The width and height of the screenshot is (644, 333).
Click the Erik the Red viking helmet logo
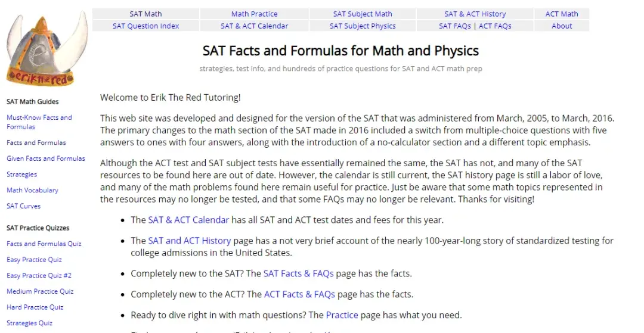[x=47, y=49]
